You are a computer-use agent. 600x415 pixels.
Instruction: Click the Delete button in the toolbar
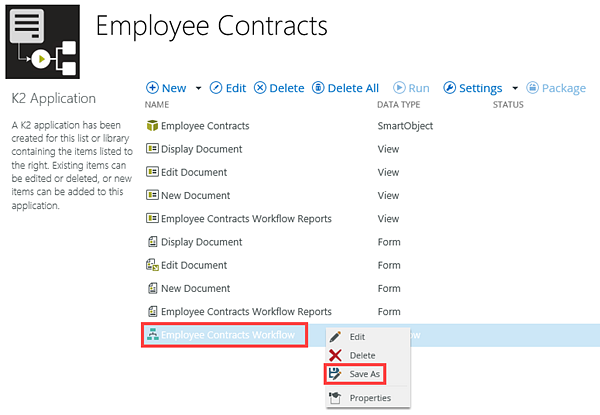coord(279,88)
